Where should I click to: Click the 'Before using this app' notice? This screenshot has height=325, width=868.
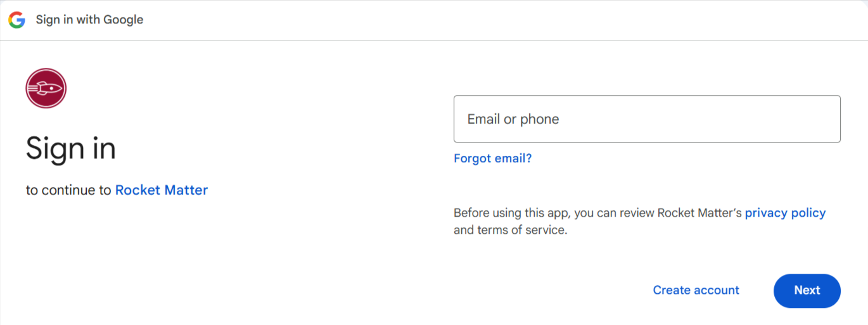point(639,221)
